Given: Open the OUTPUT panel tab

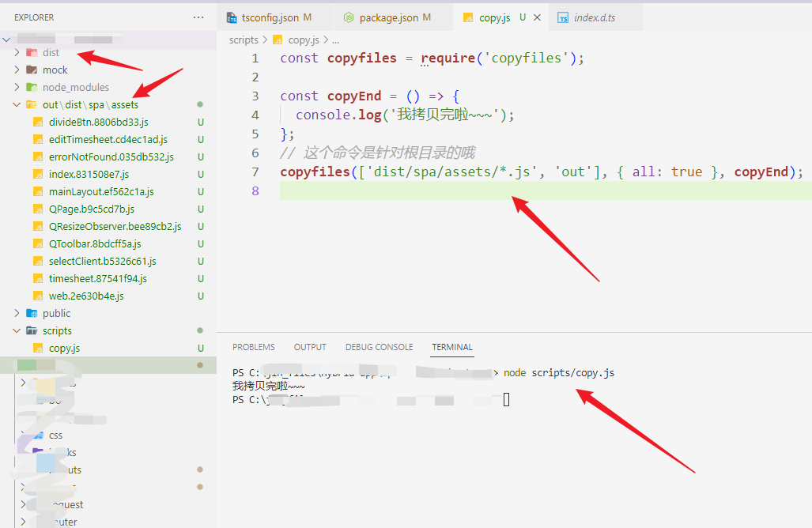Looking at the screenshot, I should tap(310, 347).
